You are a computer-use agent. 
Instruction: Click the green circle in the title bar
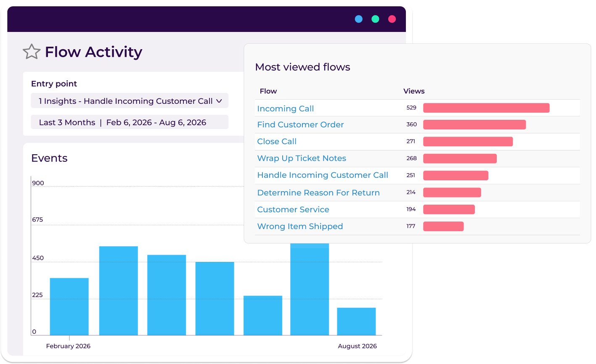(x=375, y=18)
